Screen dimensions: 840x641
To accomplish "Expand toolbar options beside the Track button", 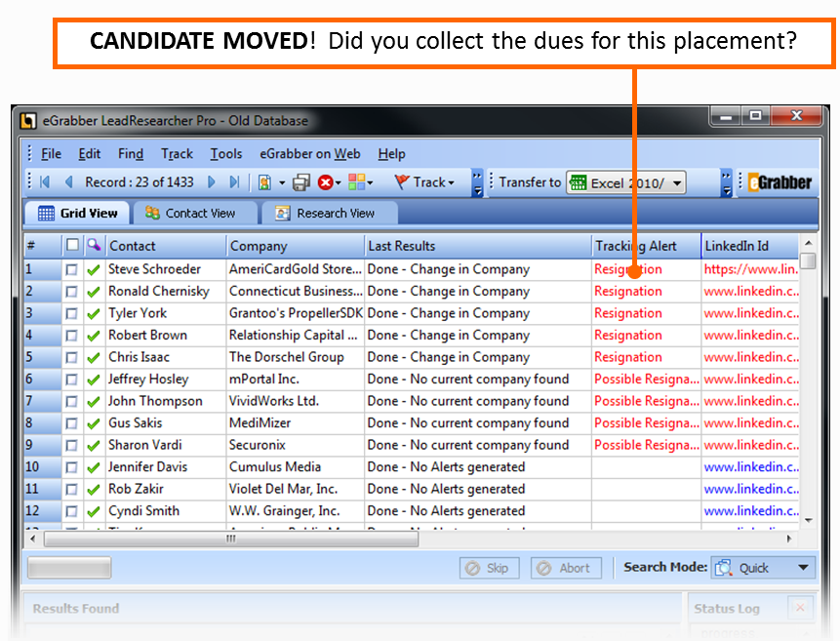I will click(x=477, y=183).
